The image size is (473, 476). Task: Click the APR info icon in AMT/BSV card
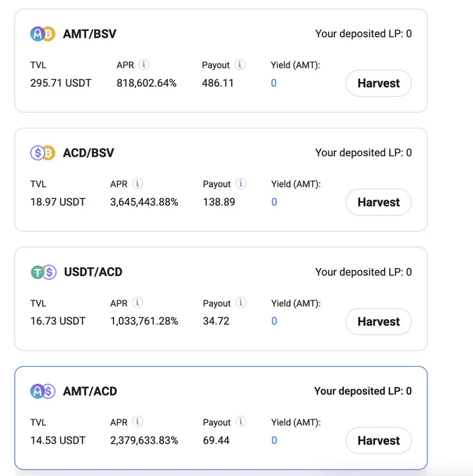[x=144, y=64]
